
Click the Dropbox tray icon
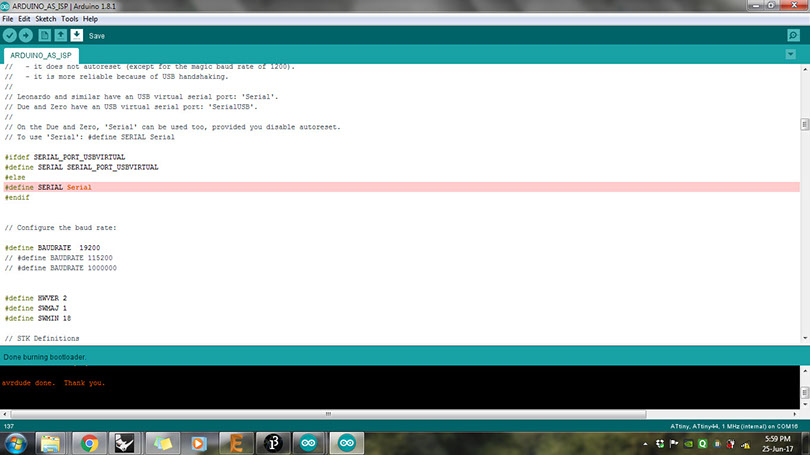coord(660,444)
